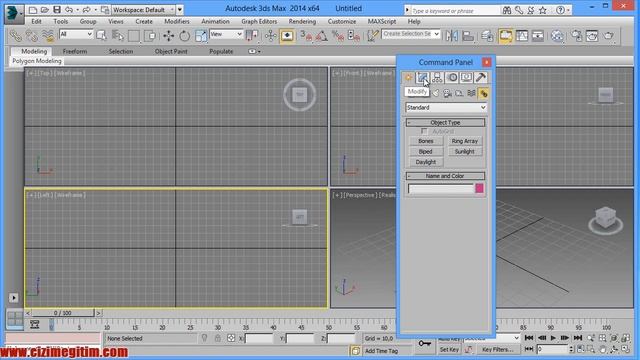Viewport: 640px width, 360px height.
Task: Click the Align tool icon
Action: coord(468,36)
